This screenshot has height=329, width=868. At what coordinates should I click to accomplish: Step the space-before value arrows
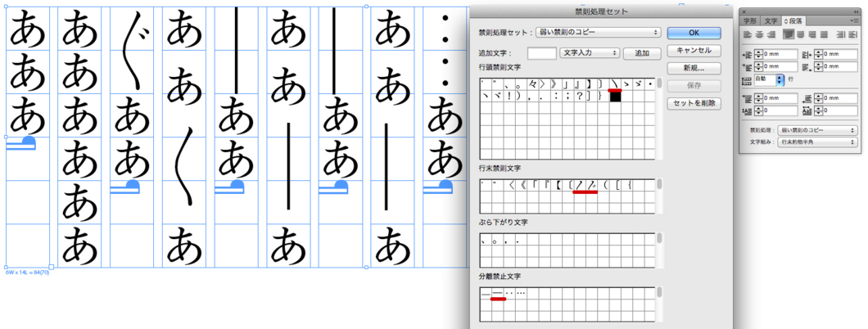(758, 98)
